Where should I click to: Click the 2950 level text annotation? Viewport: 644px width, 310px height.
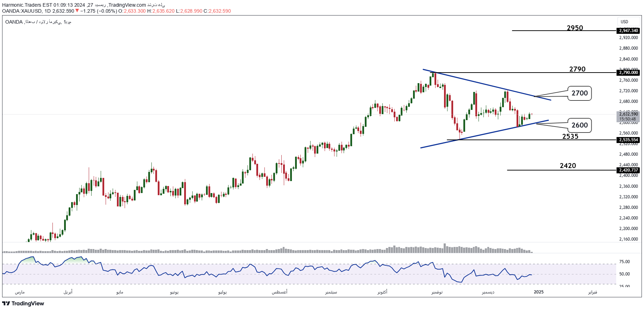tap(575, 28)
